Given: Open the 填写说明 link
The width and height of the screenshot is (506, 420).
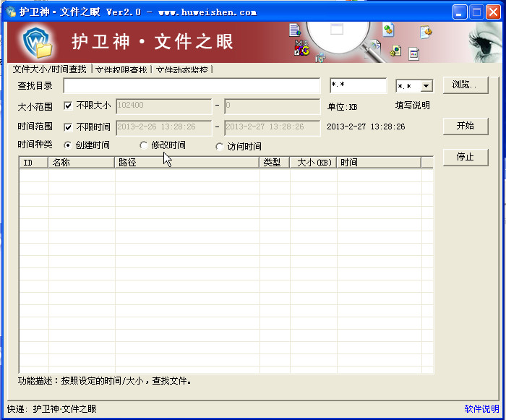Looking at the screenshot, I should 413,106.
